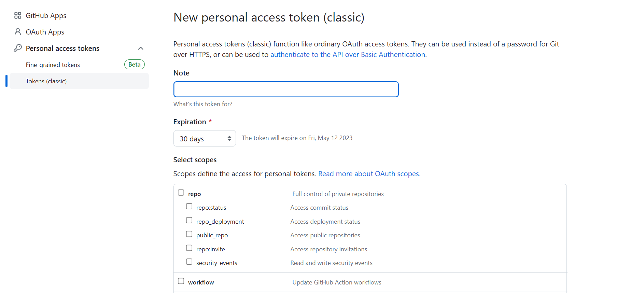This screenshot has width=644, height=293.
Task: Open authenticate to the API over Basic Authentication link
Action: coord(348,55)
